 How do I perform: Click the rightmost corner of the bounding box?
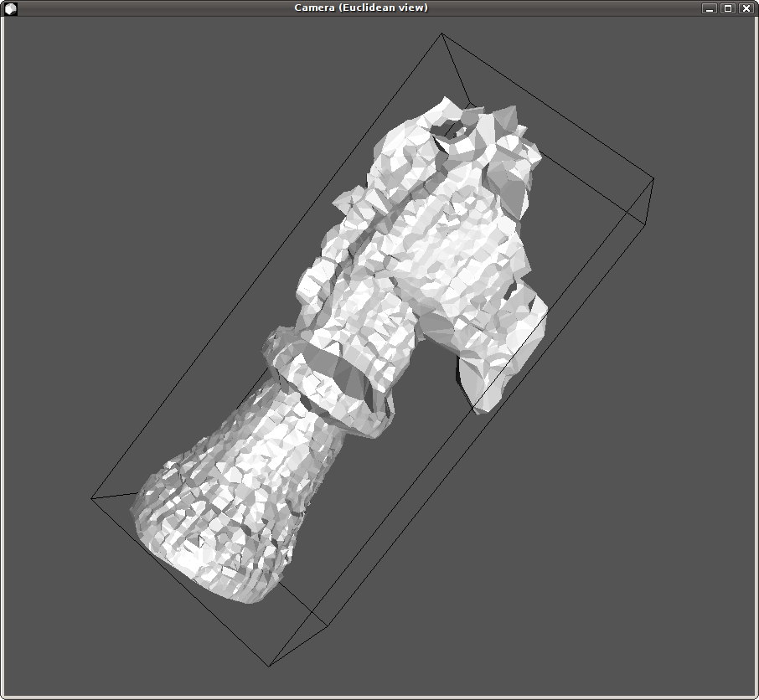pyautogui.click(x=653, y=178)
